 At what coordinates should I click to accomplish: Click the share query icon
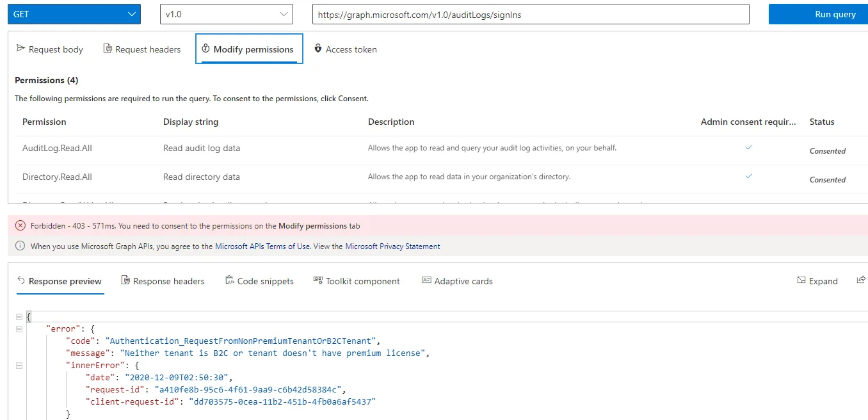click(x=861, y=280)
